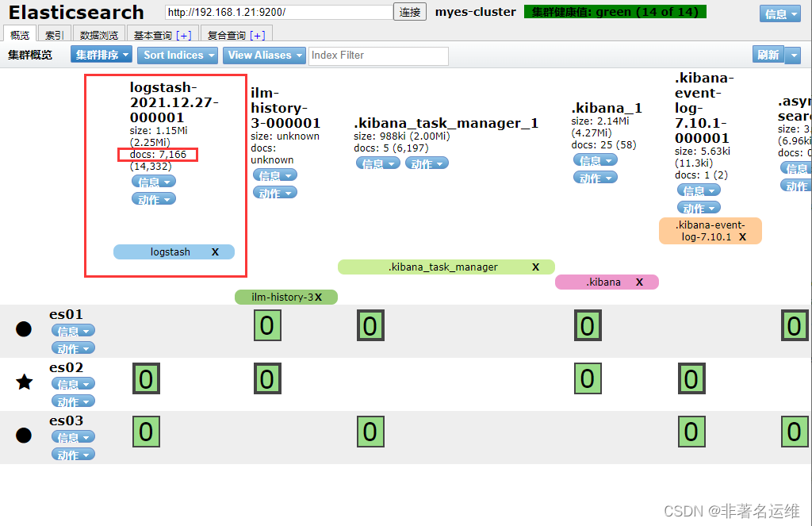This screenshot has height=526, width=812.
Task: Click the .kibana_1 index title
Action: point(607,108)
